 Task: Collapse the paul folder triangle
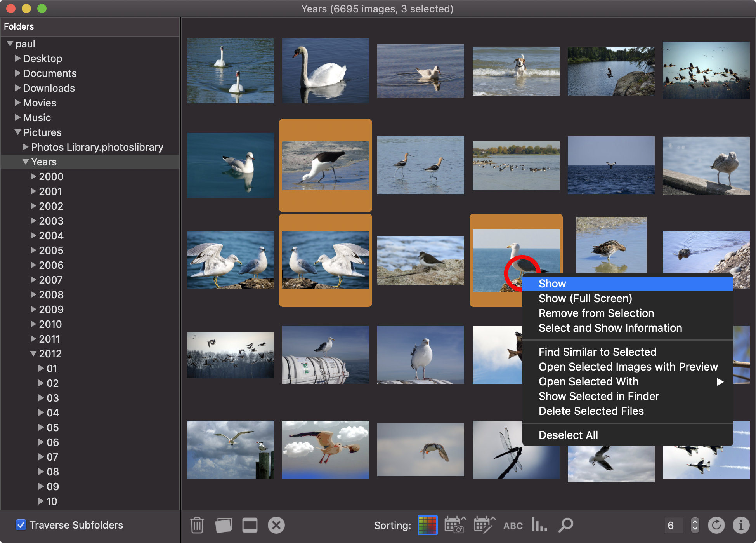click(10, 44)
